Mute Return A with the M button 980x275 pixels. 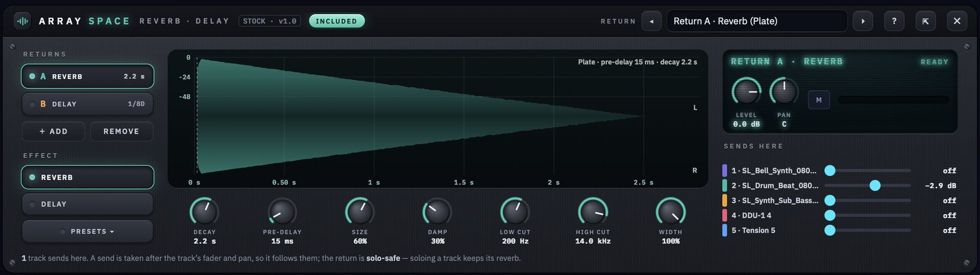point(819,100)
